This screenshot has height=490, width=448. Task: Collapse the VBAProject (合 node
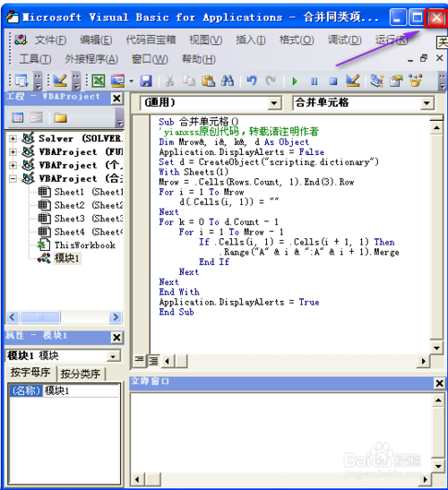click(x=13, y=179)
